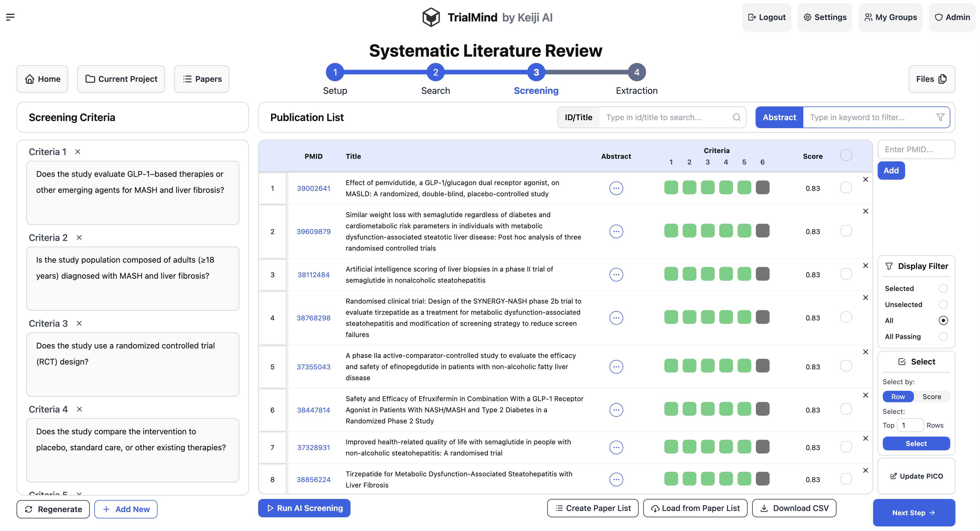Tick the checkbox for paper 37355043
The width and height of the screenshot is (980, 531).
pos(846,366)
